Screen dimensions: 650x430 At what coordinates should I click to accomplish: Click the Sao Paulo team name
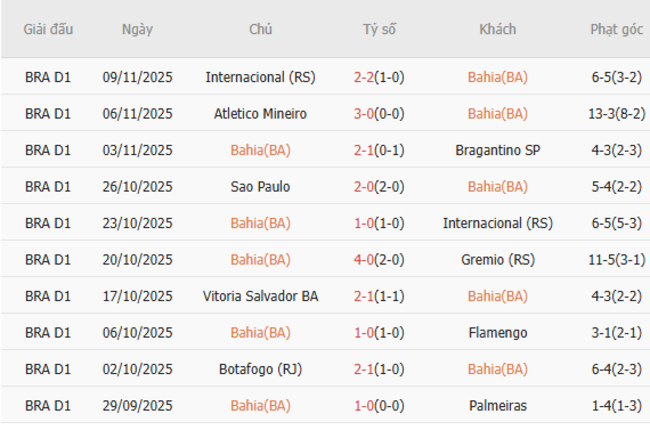pyautogui.click(x=260, y=187)
